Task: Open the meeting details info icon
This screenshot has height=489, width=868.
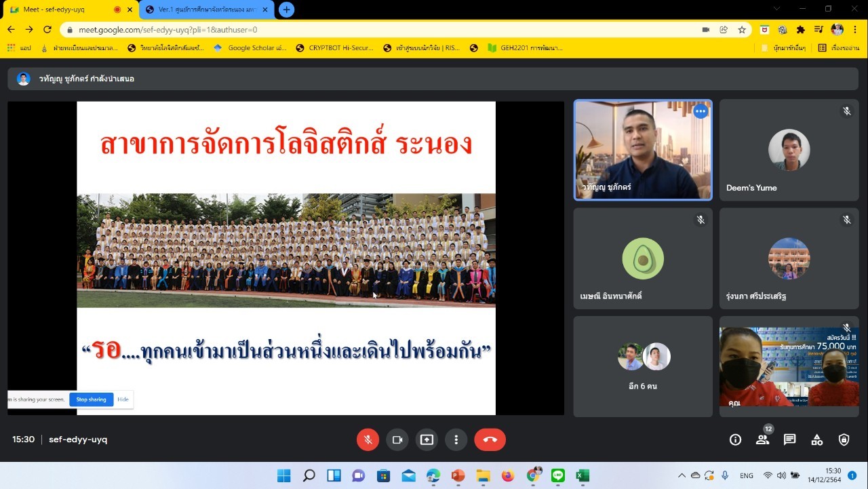Action: tap(735, 439)
